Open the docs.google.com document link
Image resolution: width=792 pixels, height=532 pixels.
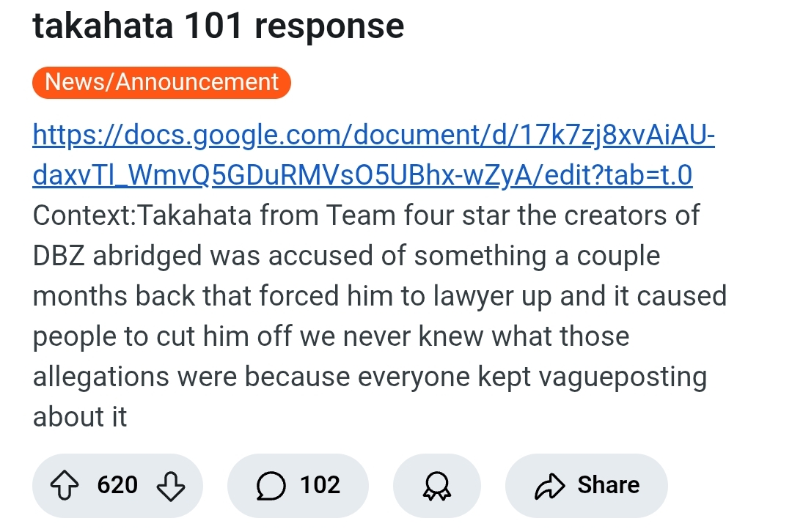click(x=373, y=135)
